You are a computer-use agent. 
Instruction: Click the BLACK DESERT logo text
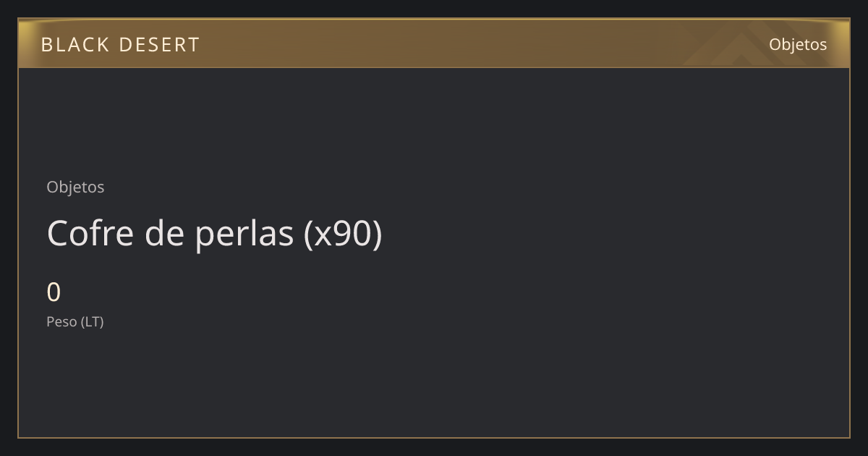click(120, 45)
